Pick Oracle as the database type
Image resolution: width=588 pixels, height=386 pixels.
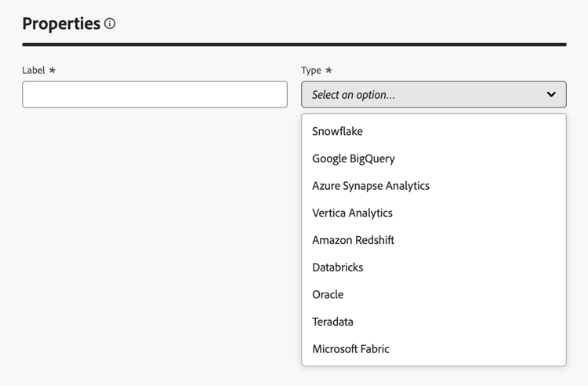click(x=328, y=294)
